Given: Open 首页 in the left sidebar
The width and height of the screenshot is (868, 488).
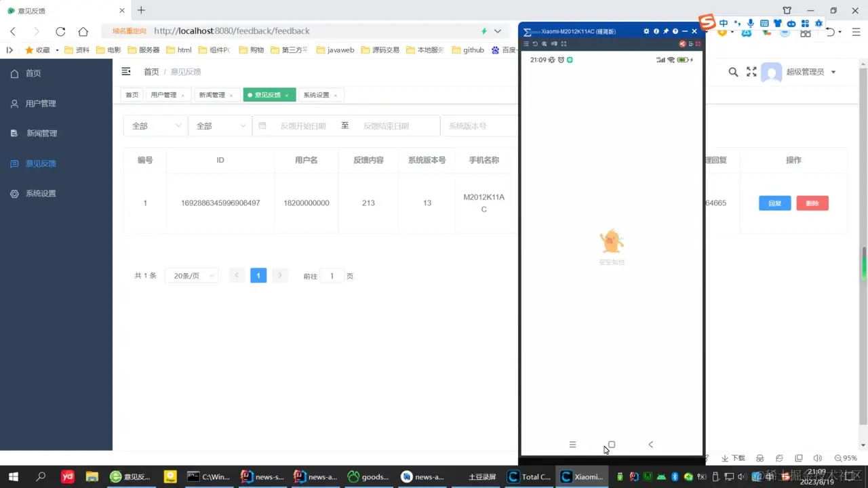Looking at the screenshot, I should coord(56,73).
